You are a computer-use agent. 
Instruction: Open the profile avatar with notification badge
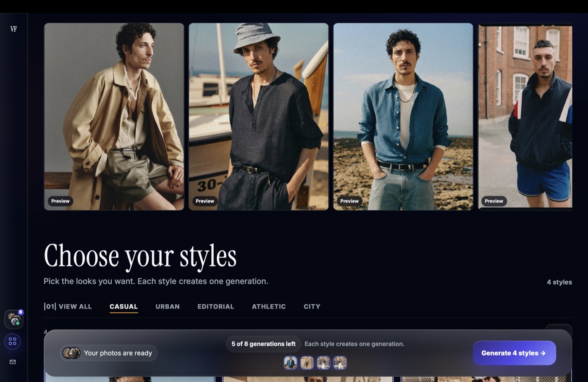click(14, 319)
